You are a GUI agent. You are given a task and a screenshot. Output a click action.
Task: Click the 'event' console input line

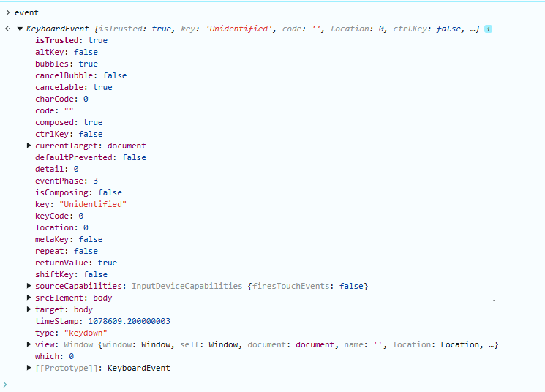click(x=26, y=12)
